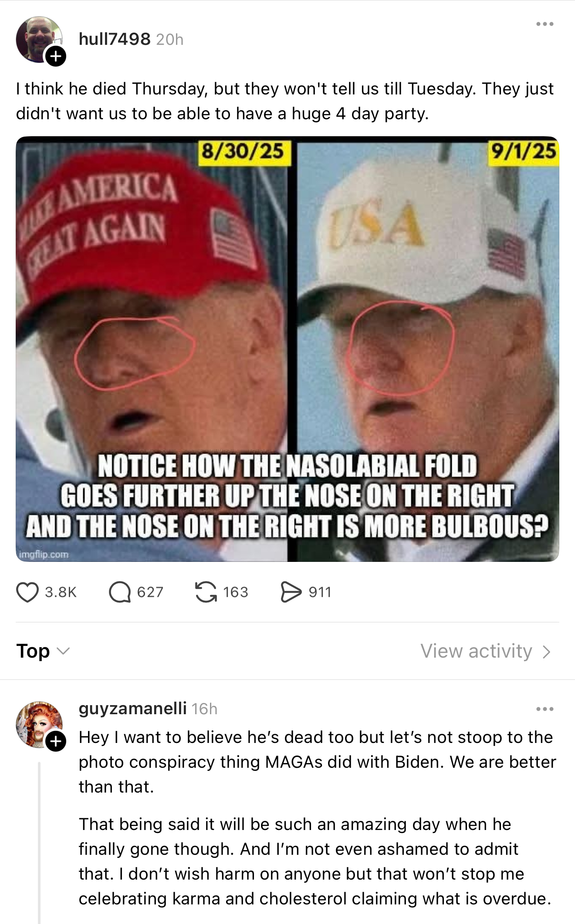Open the post text starting 'I think'
The width and height of the screenshot is (575, 924).
285,101
